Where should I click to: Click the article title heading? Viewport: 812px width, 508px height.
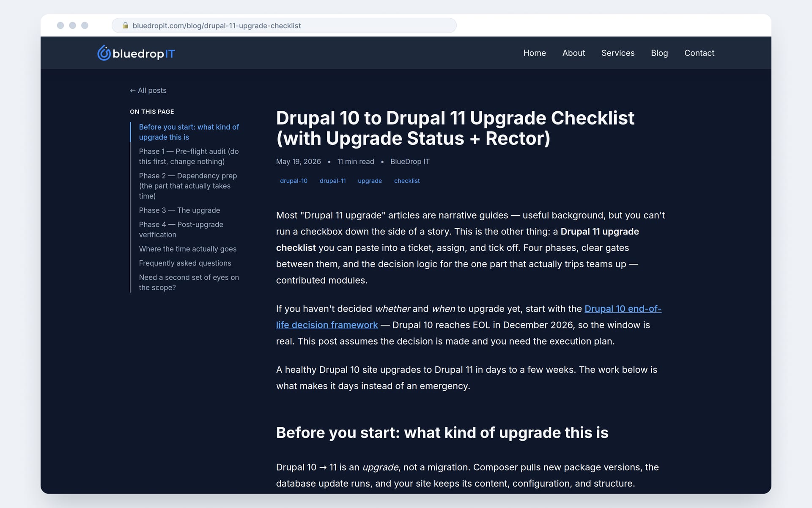pos(455,128)
